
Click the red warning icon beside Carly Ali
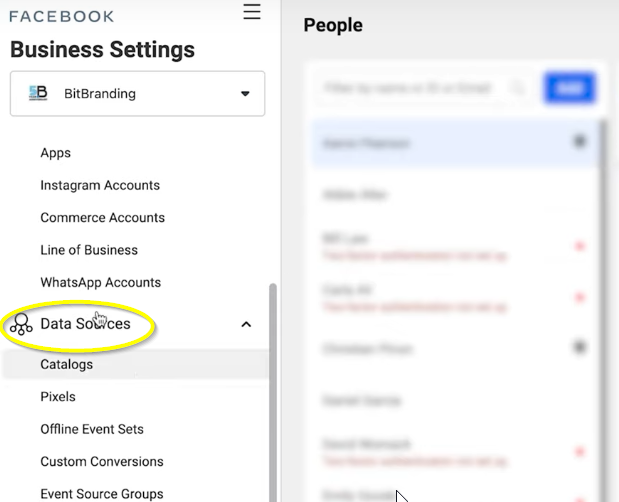580,297
